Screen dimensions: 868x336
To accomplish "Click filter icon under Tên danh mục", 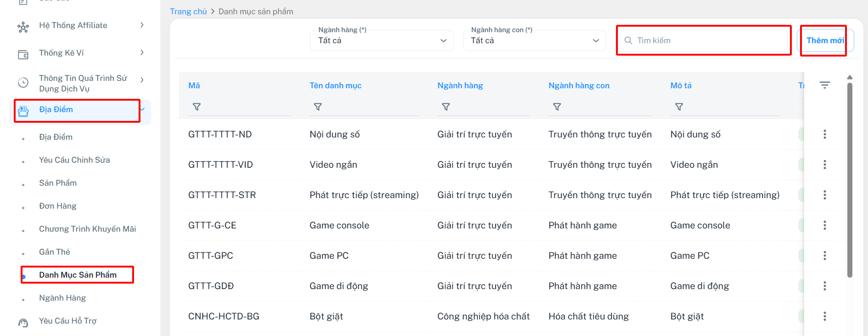I will pos(318,107).
